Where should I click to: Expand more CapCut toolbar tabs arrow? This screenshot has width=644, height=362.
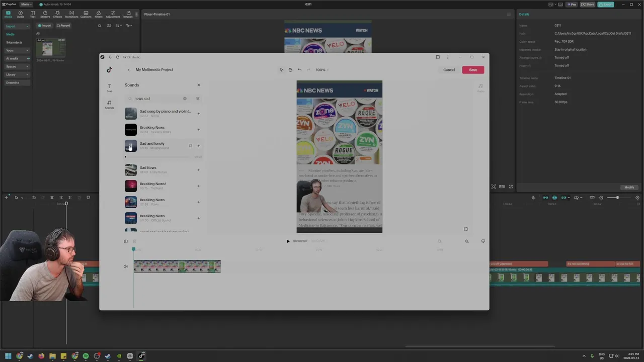136,14
